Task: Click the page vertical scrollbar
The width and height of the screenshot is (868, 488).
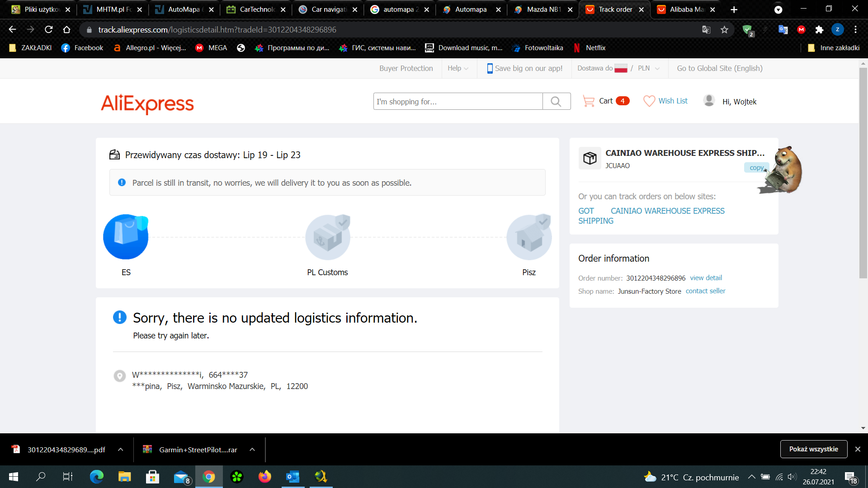Action: (x=863, y=173)
